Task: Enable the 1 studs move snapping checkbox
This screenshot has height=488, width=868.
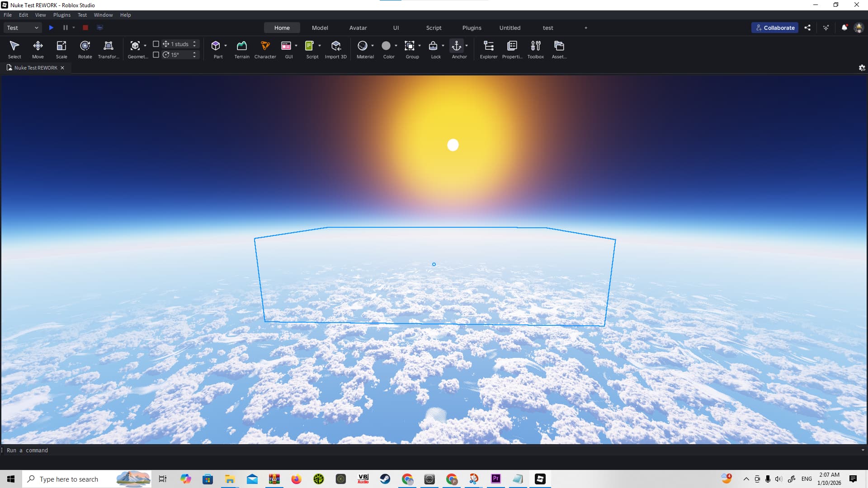Action: pos(156,44)
